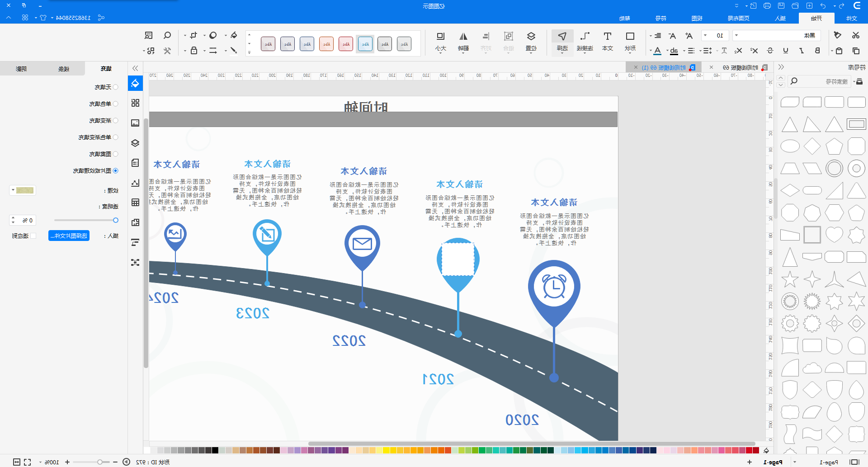This screenshot has height=467, width=868.
Task: Toggle Bold text formatting
Action: [x=817, y=51]
